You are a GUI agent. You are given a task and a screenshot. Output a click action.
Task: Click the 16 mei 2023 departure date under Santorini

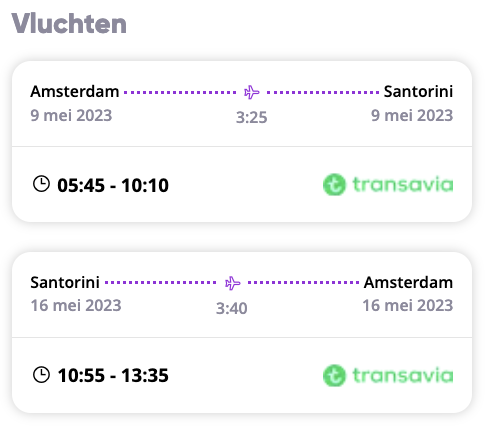pyautogui.click(x=76, y=306)
